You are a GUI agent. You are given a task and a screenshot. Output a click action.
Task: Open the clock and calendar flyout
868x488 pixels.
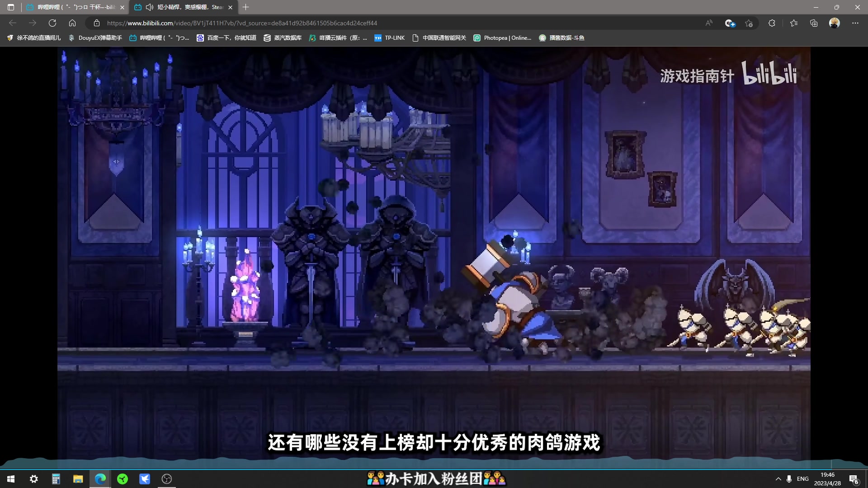click(x=827, y=479)
